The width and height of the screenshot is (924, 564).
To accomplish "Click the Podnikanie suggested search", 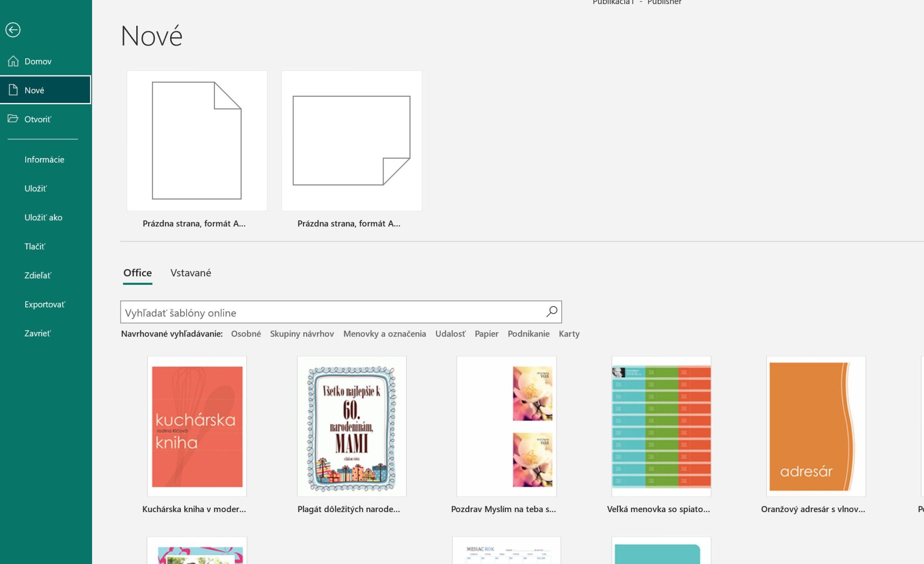I will [528, 334].
